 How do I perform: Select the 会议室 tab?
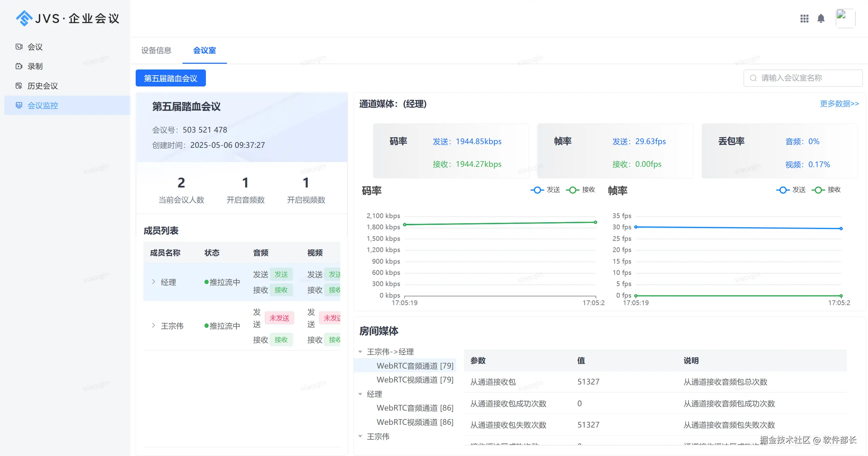[204, 51]
